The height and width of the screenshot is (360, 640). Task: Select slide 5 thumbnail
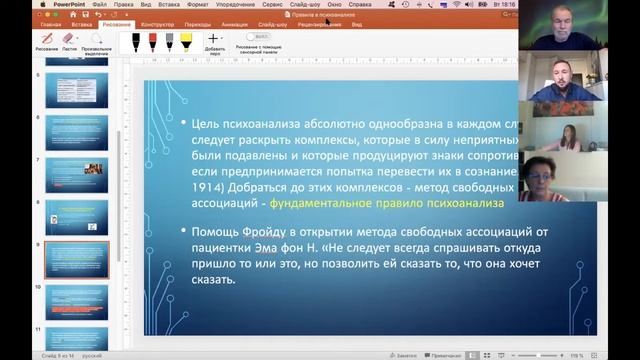[77, 91]
